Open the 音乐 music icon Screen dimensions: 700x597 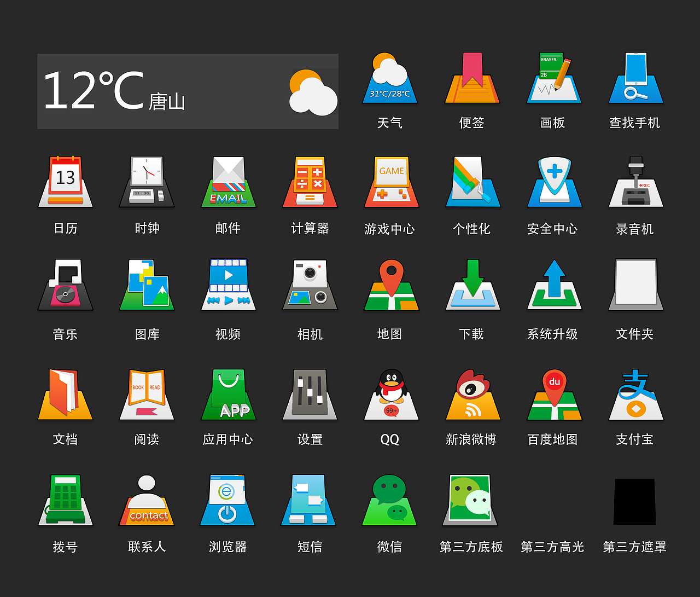coord(65,285)
